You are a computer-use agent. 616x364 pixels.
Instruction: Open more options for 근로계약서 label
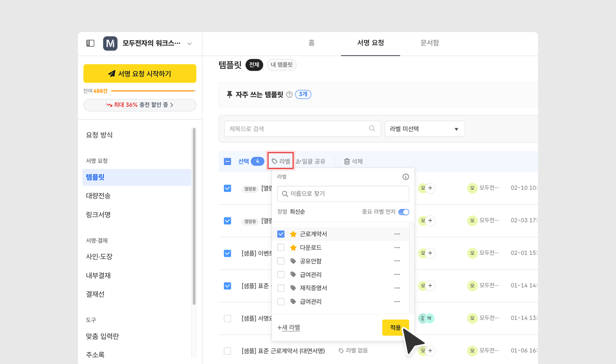pyautogui.click(x=397, y=234)
